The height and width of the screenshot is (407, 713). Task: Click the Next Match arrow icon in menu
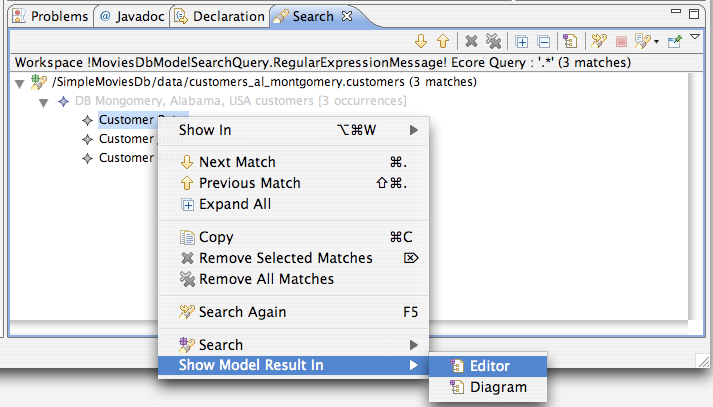click(187, 162)
